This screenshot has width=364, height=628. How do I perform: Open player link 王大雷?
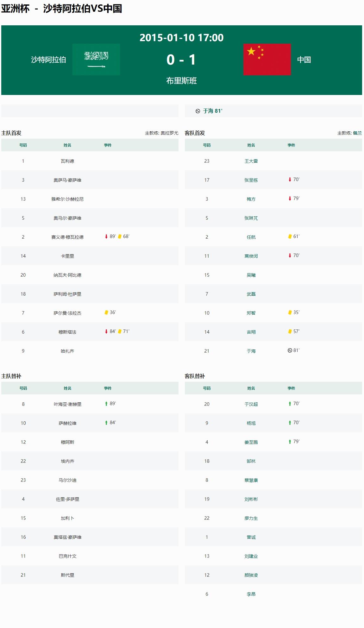tap(251, 161)
